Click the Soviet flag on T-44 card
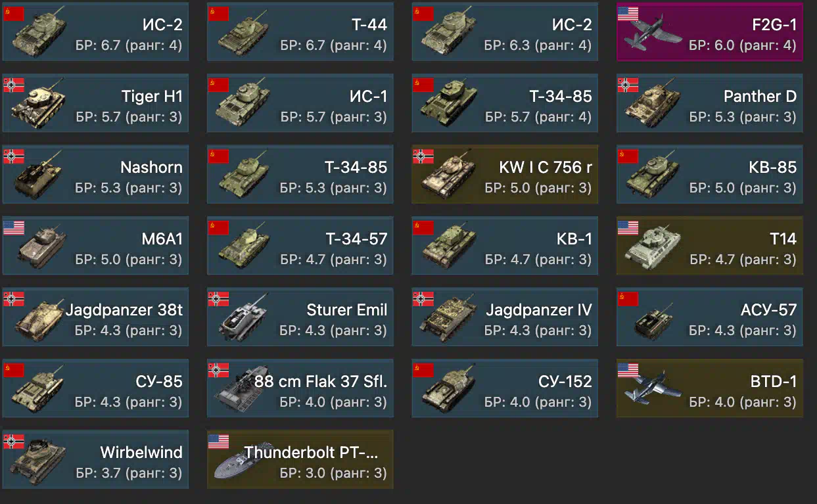817x504 pixels. tap(219, 14)
